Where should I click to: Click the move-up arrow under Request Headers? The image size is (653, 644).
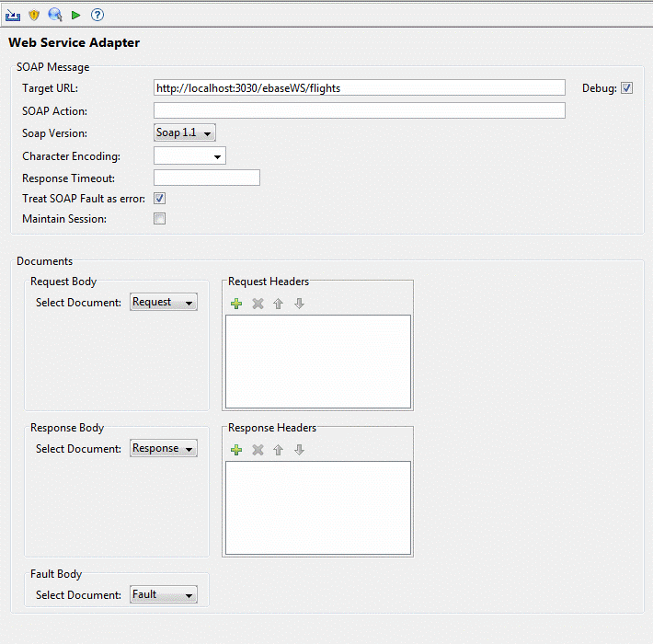tap(278, 304)
